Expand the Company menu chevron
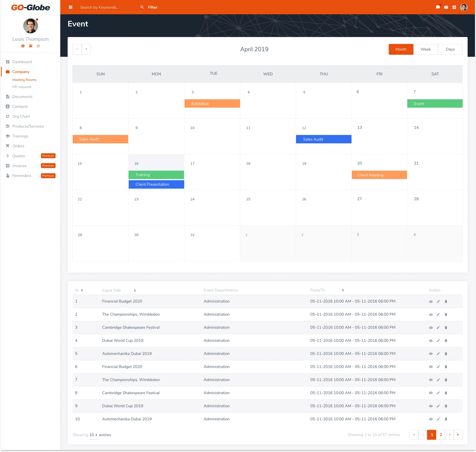Screen dimensions: 476x452 [56, 72]
